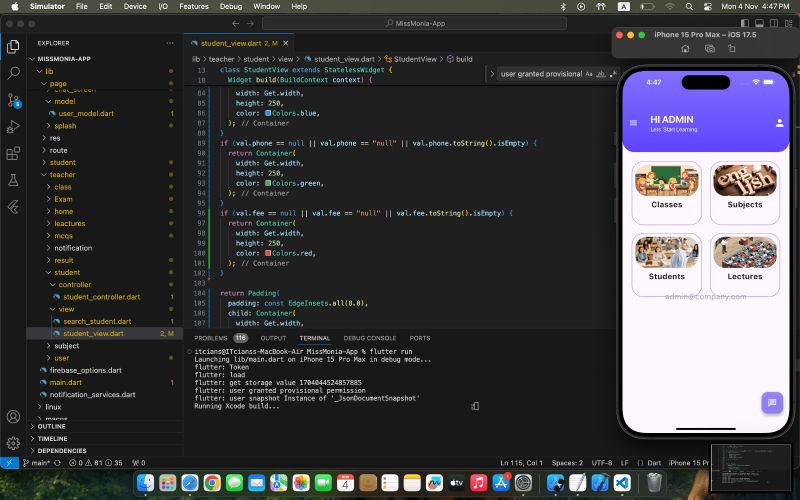Viewport: 800px width, 500px height.
Task: Expand the OUTLINE section
Action: coord(50,426)
